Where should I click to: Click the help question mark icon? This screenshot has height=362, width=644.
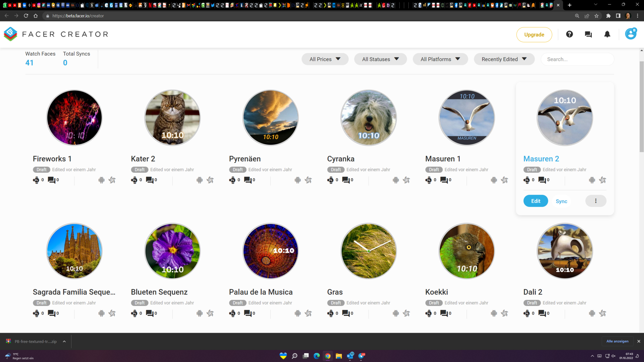tap(569, 34)
